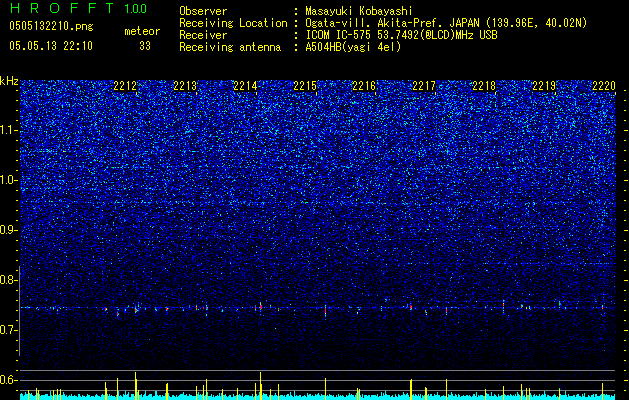Viewport: 629px width, 400px height.
Task: Click time marker 2220
Action: [604, 86]
